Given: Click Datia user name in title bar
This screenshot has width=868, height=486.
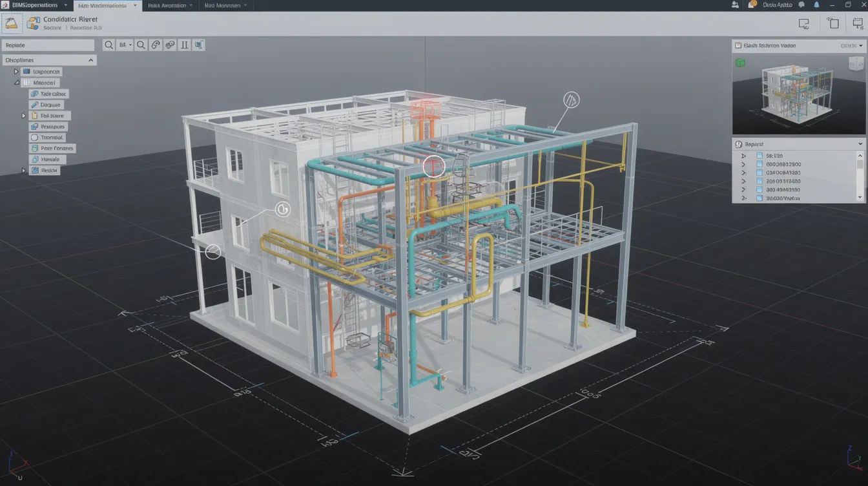Looking at the screenshot, I should pyautogui.click(x=778, y=5).
